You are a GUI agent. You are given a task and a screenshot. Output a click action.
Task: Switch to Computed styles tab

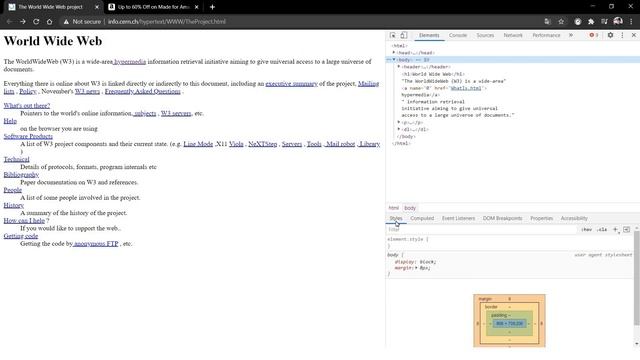pyautogui.click(x=422, y=218)
